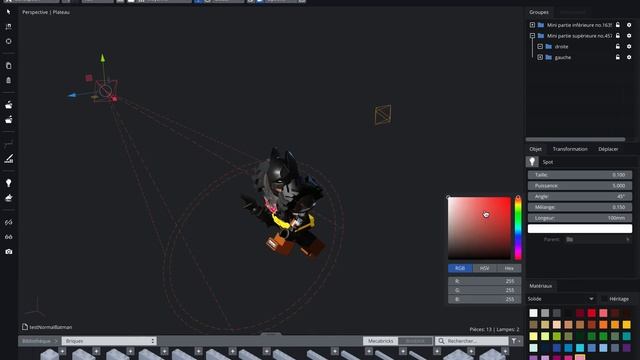
Task: Open settings gear for the gauche group
Action: [629, 57]
